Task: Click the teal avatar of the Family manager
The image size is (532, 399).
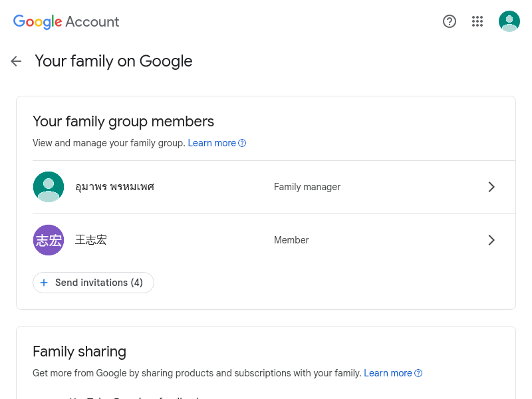Action: 49,187
